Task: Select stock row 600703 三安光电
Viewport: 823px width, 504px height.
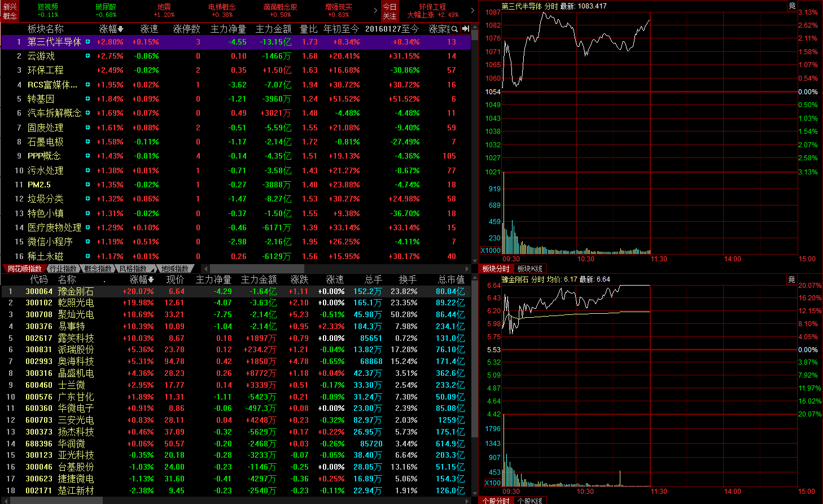Action: tap(236, 420)
